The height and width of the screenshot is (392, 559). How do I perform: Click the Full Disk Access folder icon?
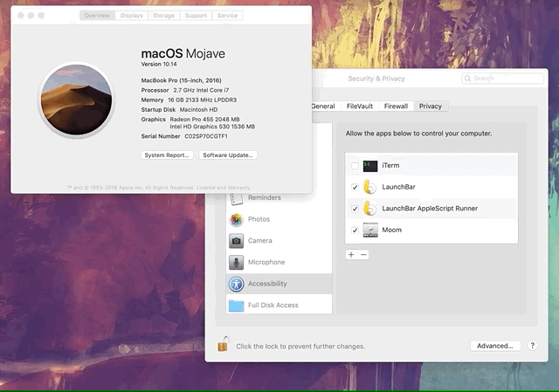click(x=236, y=306)
